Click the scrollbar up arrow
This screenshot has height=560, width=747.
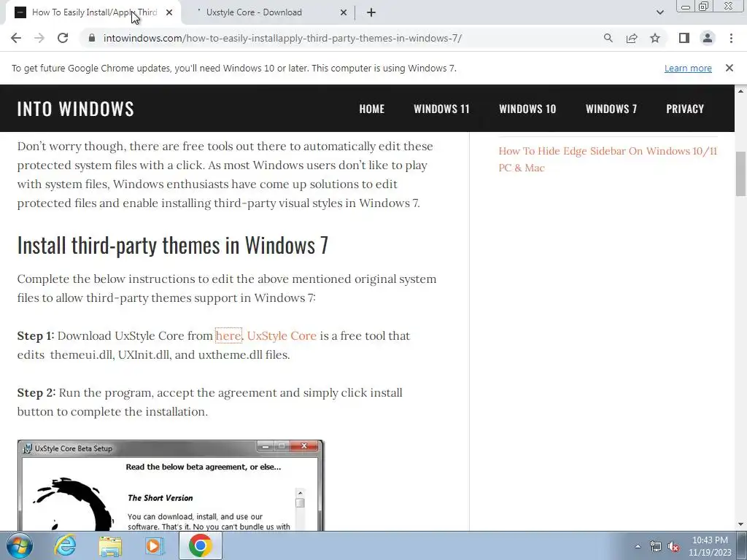point(740,90)
